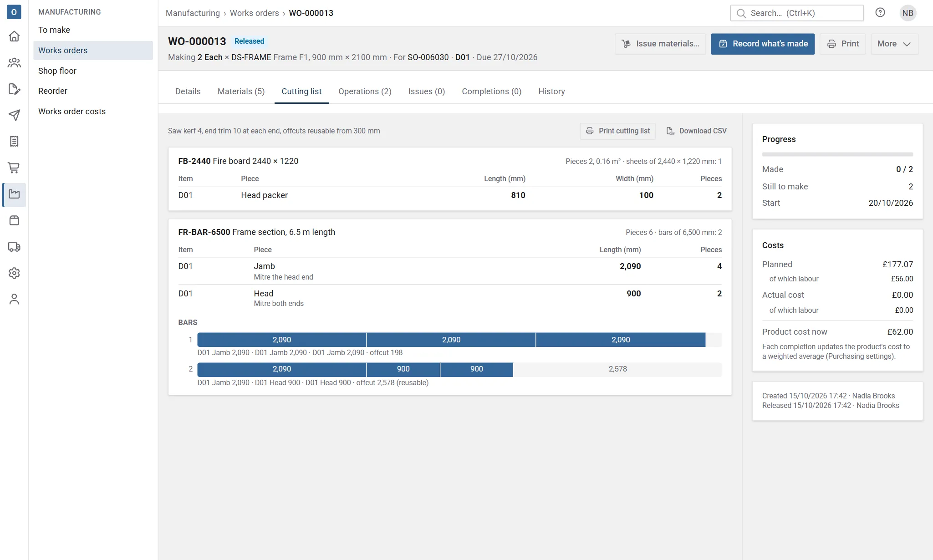This screenshot has width=933, height=560.
Task: Click the 2,578 offcut segment on bar 2
Action: [x=617, y=369]
